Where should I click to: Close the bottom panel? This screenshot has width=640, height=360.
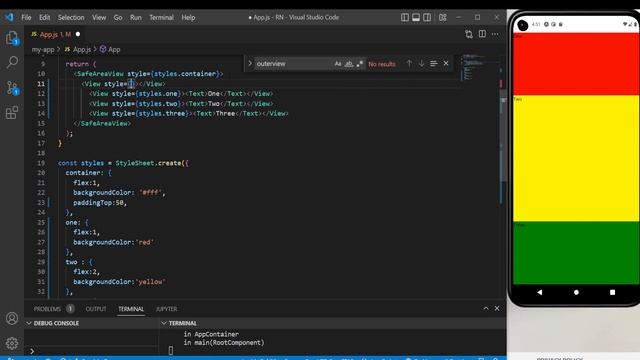coord(497,308)
